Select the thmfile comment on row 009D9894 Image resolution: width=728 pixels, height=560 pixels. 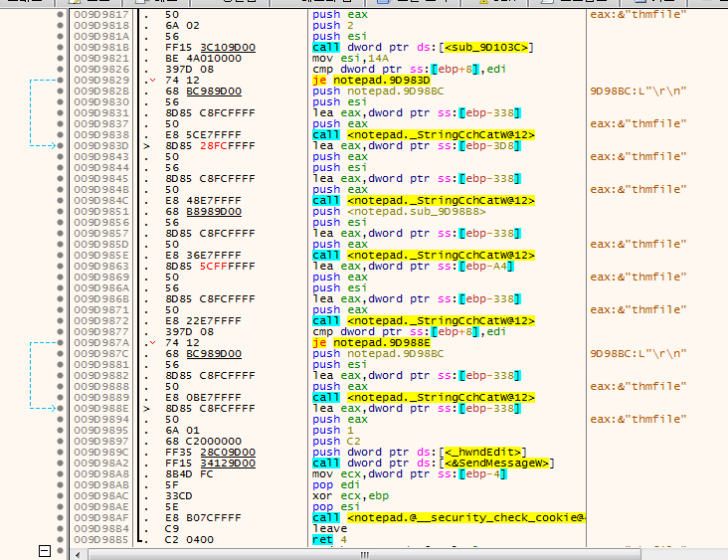pos(638,420)
